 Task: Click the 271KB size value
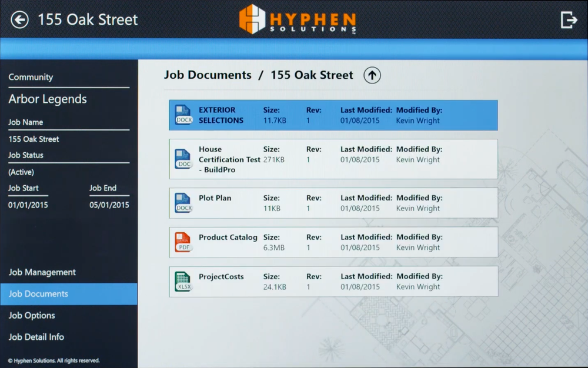pyautogui.click(x=274, y=160)
